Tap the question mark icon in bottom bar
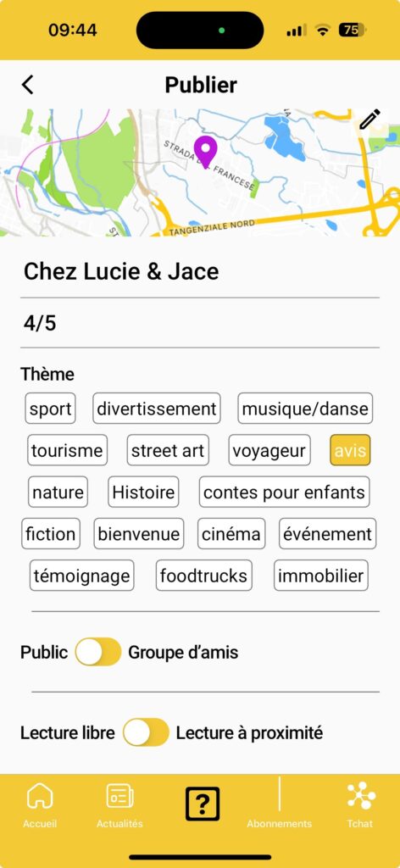 pyautogui.click(x=203, y=804)
